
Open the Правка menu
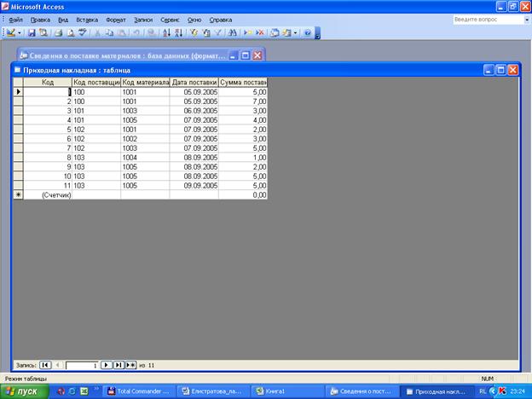[x=40, y=20]
